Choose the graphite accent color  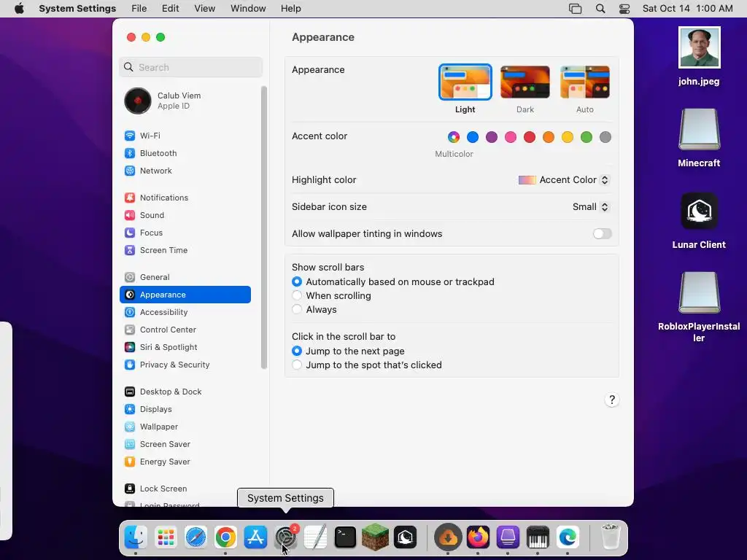(x=605, y=138)
